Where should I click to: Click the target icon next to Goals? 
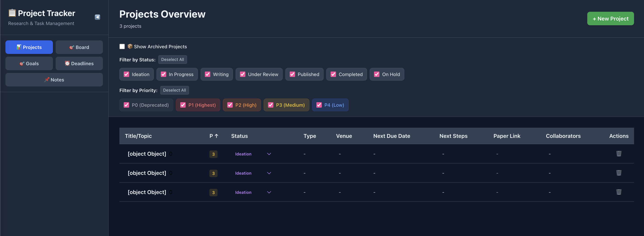point(22,63)
